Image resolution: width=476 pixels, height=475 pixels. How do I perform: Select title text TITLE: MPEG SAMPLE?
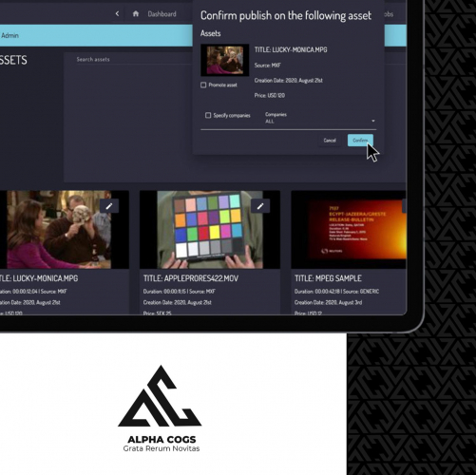(328, 278)
